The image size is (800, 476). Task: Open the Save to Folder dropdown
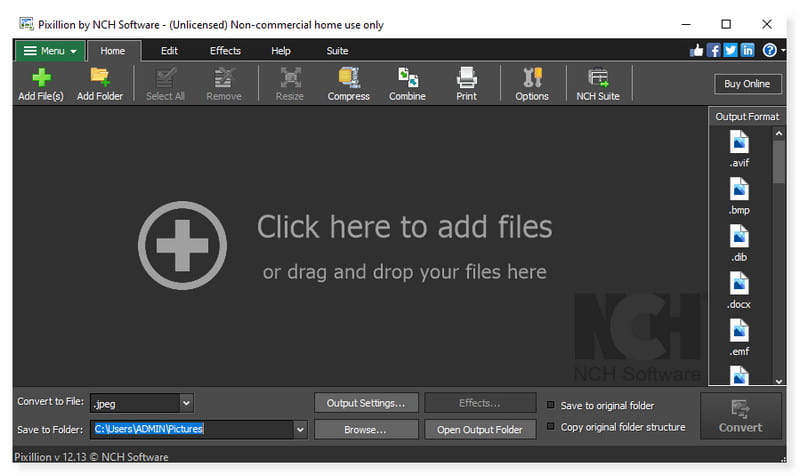click(x=300, y=429)
